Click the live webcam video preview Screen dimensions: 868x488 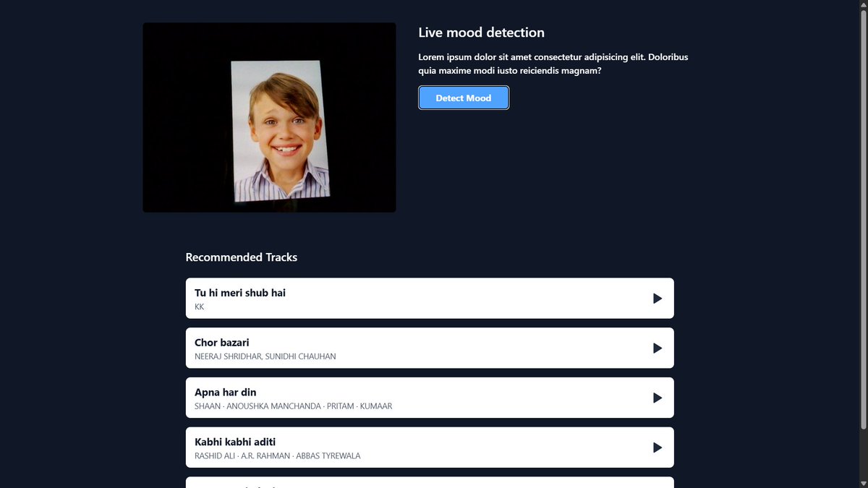(x=269, y=117)
